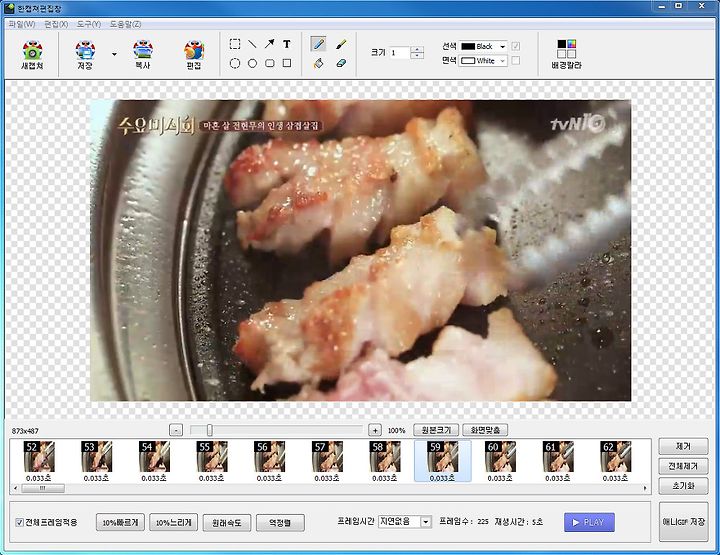
Task: Select the arrow drawing tool
Action: pyautogui.click(x=270, y=44)
